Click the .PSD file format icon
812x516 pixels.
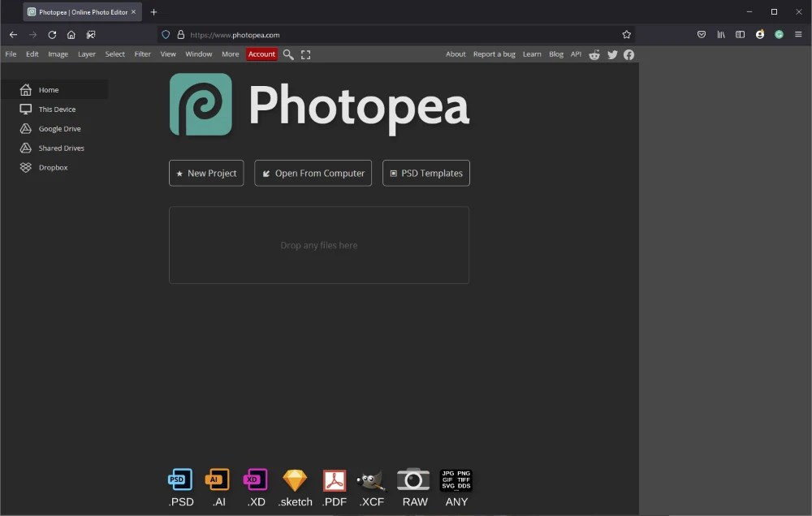coord(181,479)
